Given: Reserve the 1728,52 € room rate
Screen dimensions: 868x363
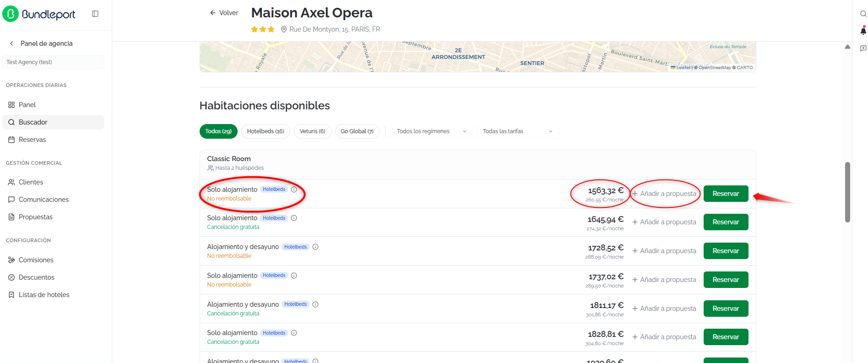Looking at the screenshot, I should pyautogui.click(x=726, y=251).
